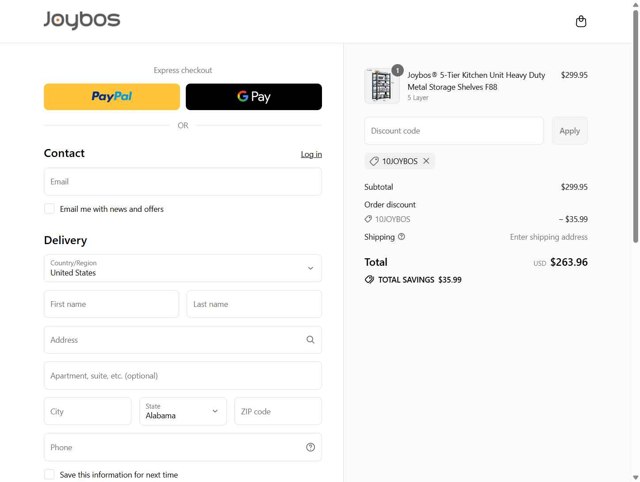Click the storage shelves product thumbnail
Screen dimensions: 640x482
tap(382, 86)
